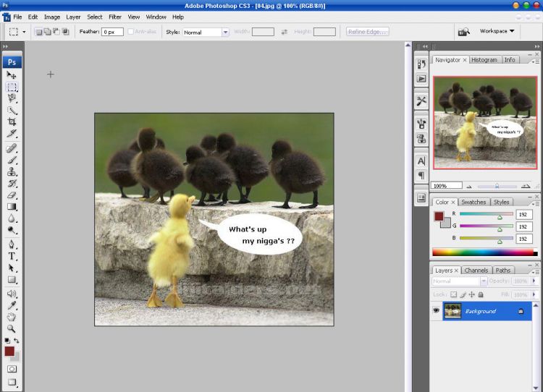Open the Navigator panel options menu
This screenshot has width=543, height=392.
click(x=535, y=61)
